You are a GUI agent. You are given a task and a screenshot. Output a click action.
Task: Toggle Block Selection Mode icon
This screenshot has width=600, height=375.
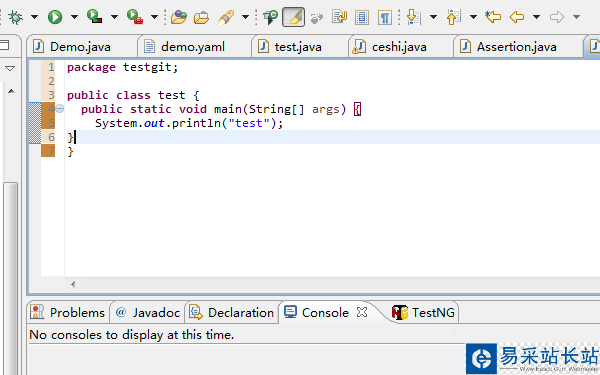(362, 18)
